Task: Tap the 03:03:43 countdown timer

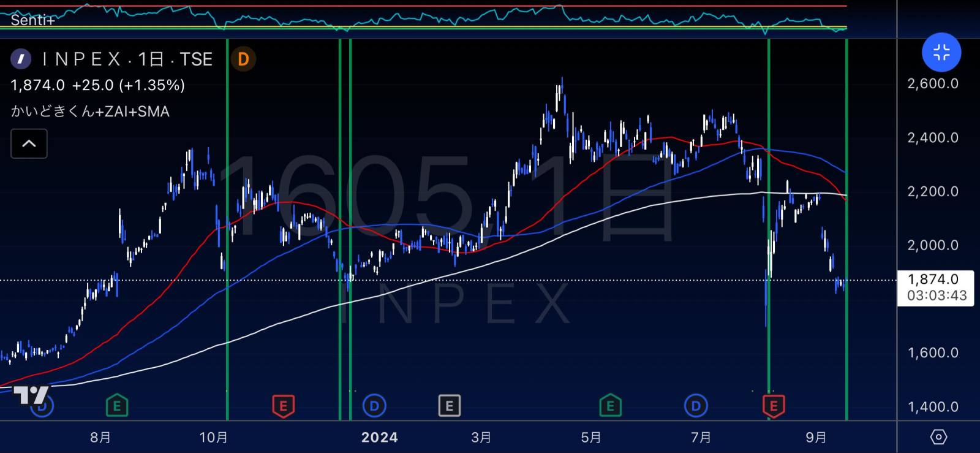Action: [x=937, y=295]
